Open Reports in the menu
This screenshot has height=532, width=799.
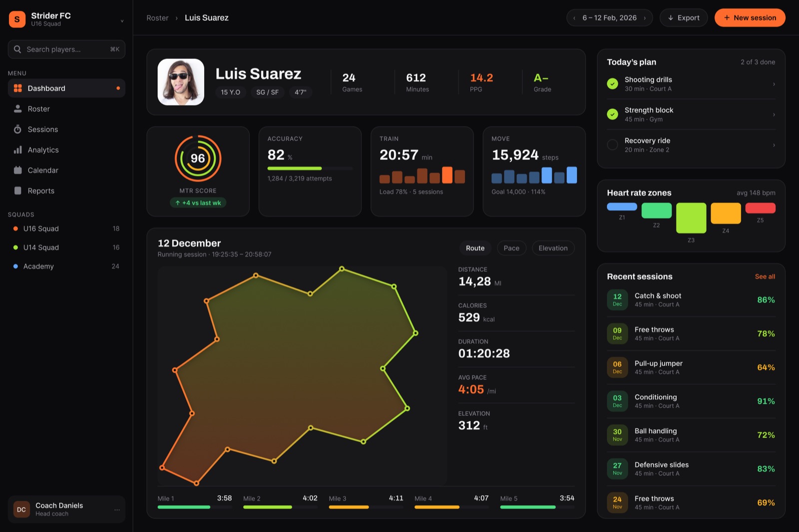coord(66,191)
